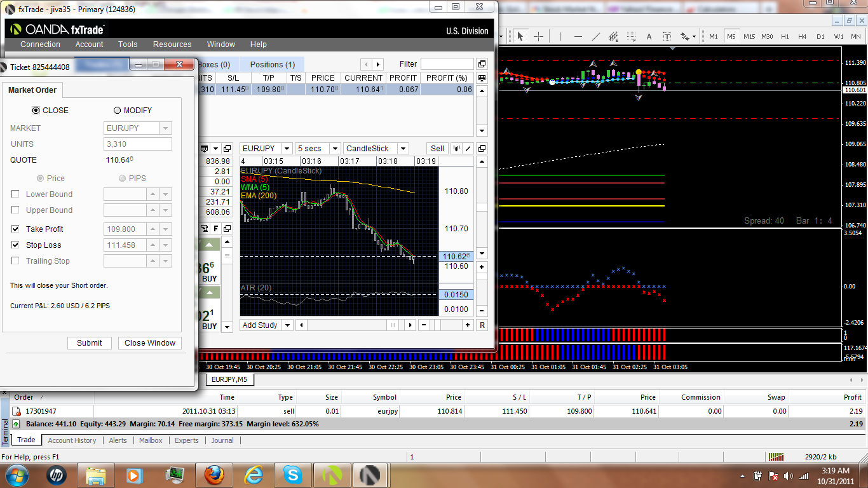Switch MetaTrader chart to D1 timeframe
This screenshot has width=868, height=488.
point(820,36)
